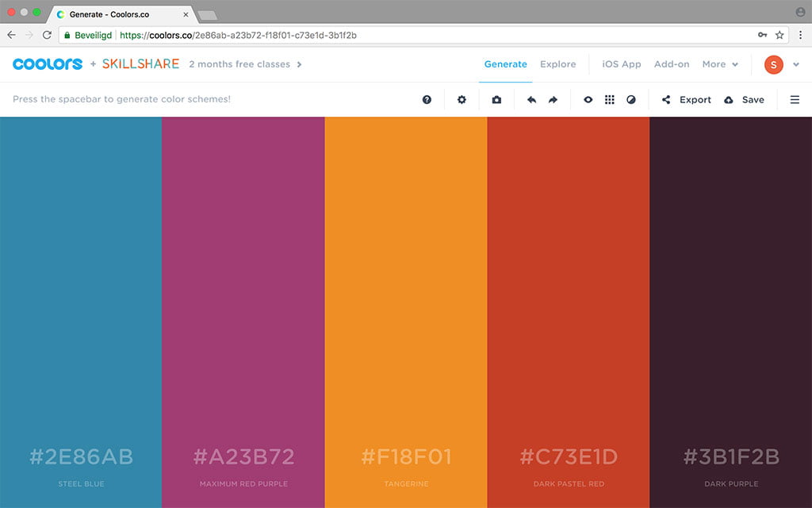This screenshot has height=508, width=812.
Task: Open the iOS App link
Action: [x=621, y=64]
